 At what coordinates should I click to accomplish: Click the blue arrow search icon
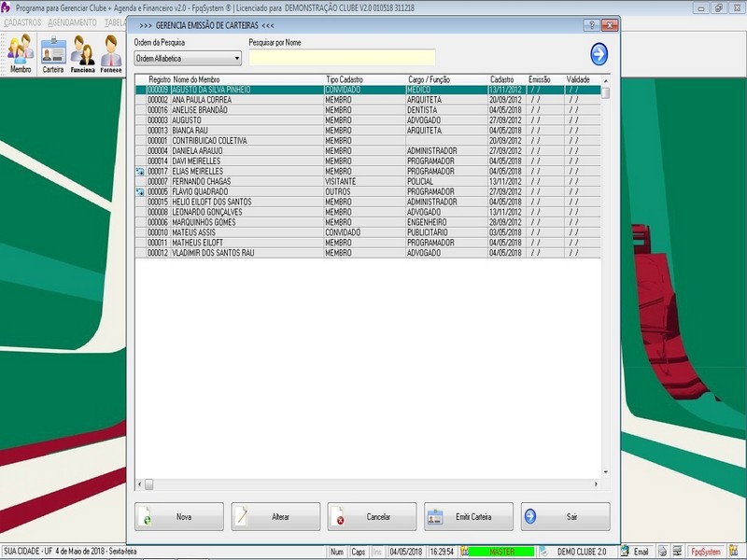pyautogui.click(x=599, y=53)
